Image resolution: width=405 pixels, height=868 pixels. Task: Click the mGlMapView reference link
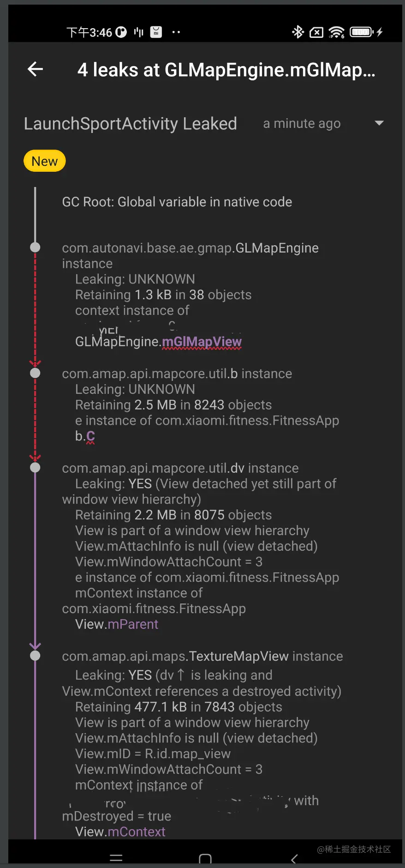point(202,342)
